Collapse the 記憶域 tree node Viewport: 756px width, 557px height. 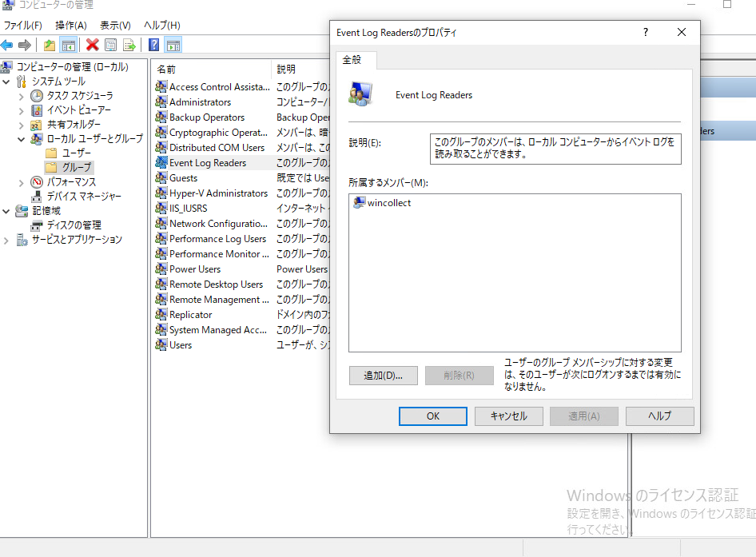pyautogui.click(x=6, y=211)
